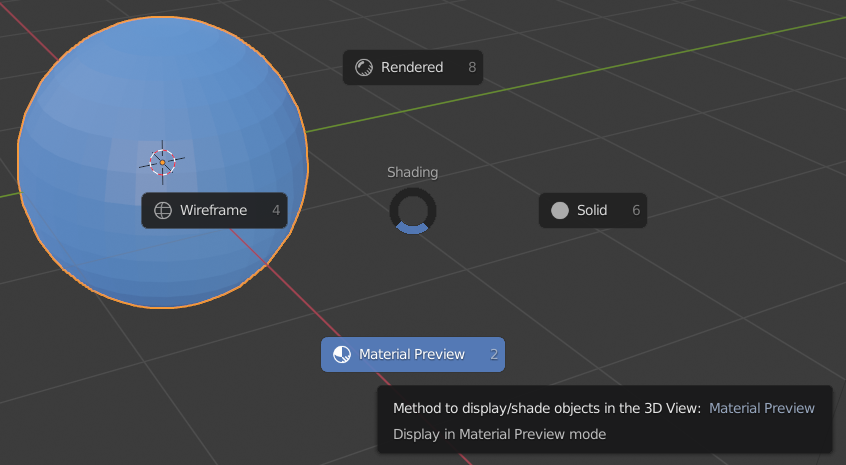Click the tooltip line about Material Preview mode

click(x=499, y=434)
